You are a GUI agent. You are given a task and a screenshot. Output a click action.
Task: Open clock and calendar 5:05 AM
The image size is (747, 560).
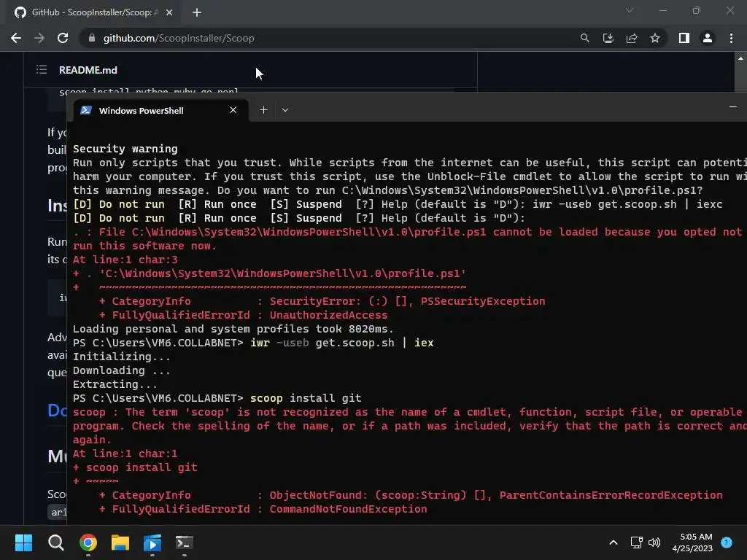(693, 542)
